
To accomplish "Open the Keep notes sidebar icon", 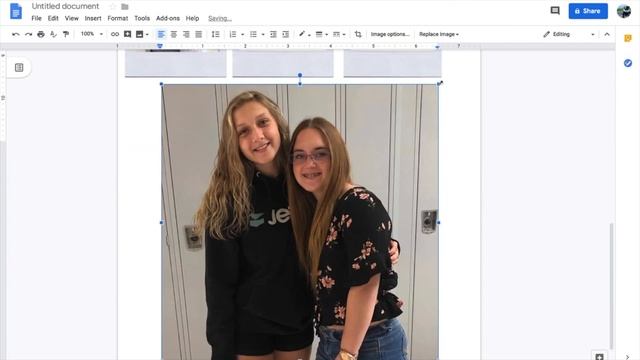I will click(x=628, y=38).
